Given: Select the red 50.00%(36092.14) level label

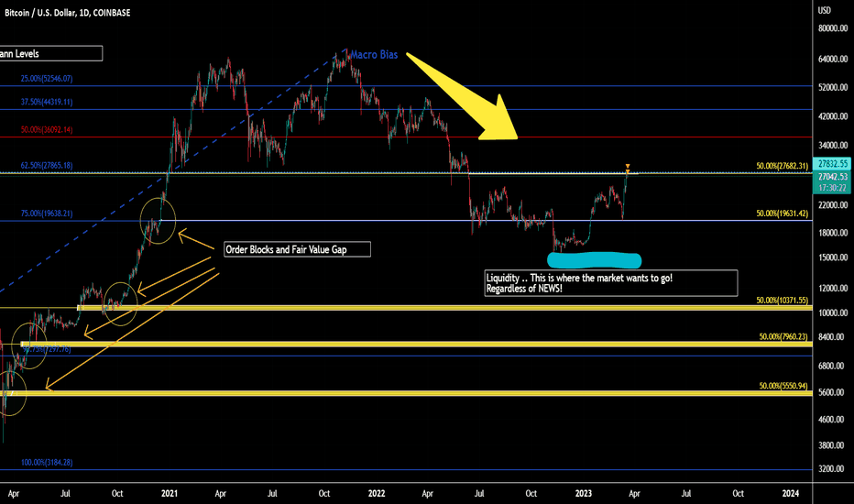Looking at the screenshot, I should (47, 130).
